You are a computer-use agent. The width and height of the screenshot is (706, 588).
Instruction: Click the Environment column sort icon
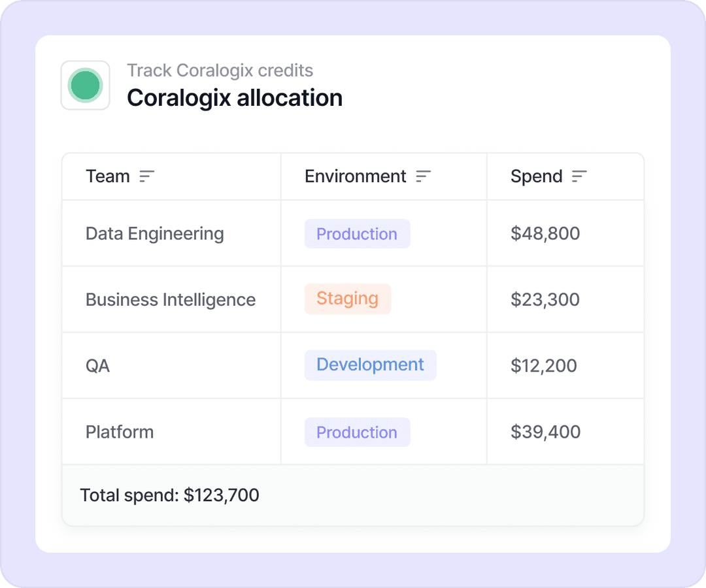424,176
